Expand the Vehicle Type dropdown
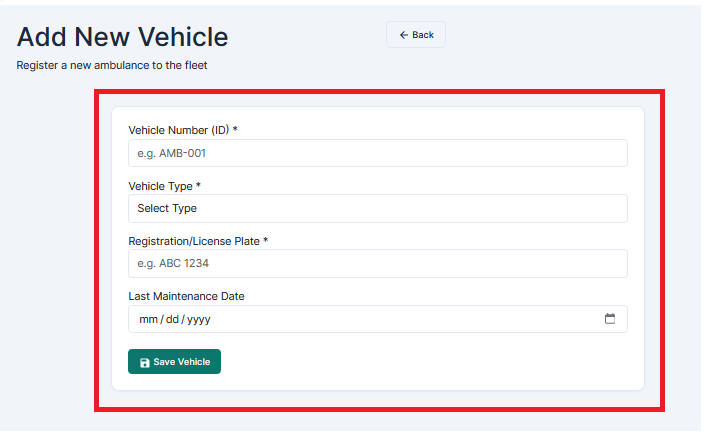 (378, 208)
